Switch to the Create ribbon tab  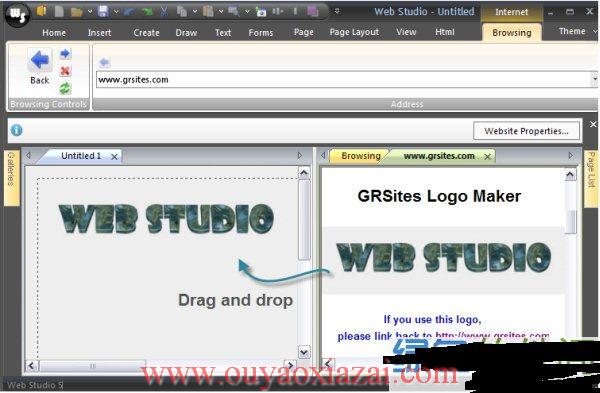pos(147,33)
